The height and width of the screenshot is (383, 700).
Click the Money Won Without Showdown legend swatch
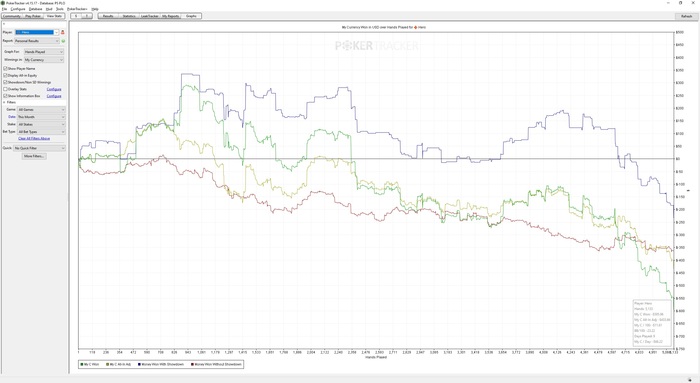(192, 364)
